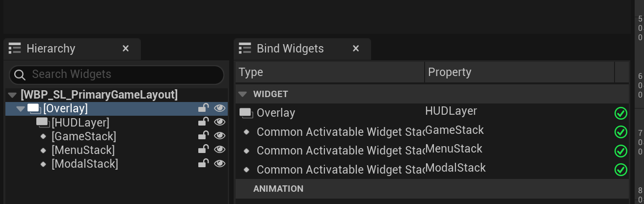
Task: Click lock icon for ModalStack
Action: (203, 163)
